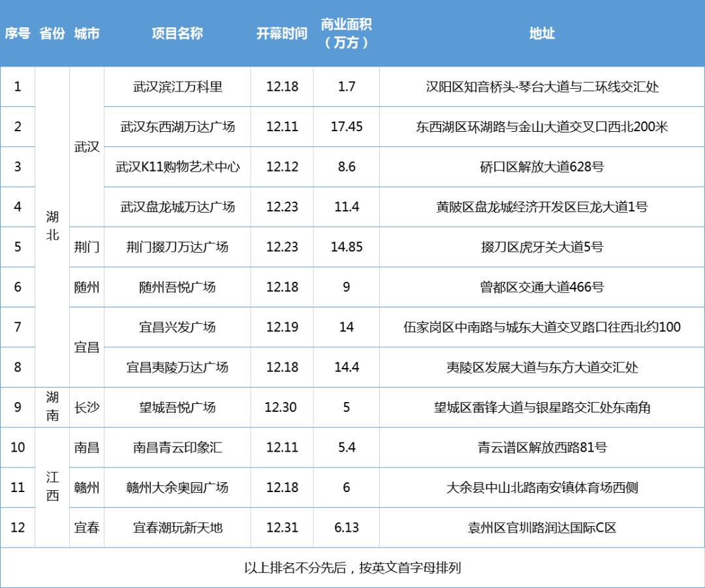
Task: Click address '东西湖区环湖路与金山大道交叉口西北200米'
Action: [542, 127]
